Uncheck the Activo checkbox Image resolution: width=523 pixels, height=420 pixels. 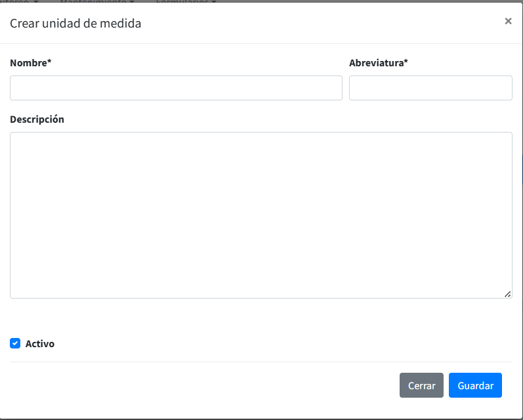(x=15, y=343)
